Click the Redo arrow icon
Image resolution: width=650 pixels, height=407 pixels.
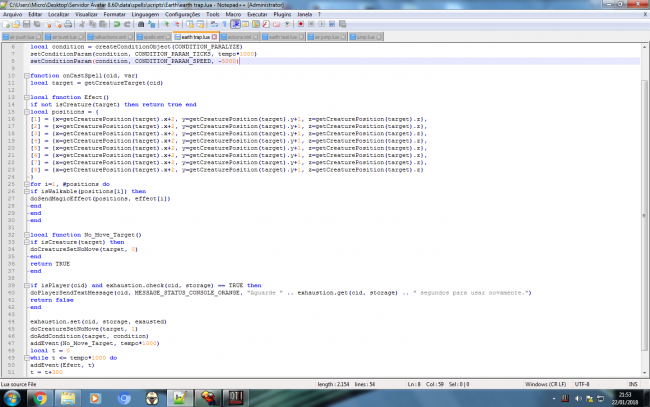tap(127, 24)
